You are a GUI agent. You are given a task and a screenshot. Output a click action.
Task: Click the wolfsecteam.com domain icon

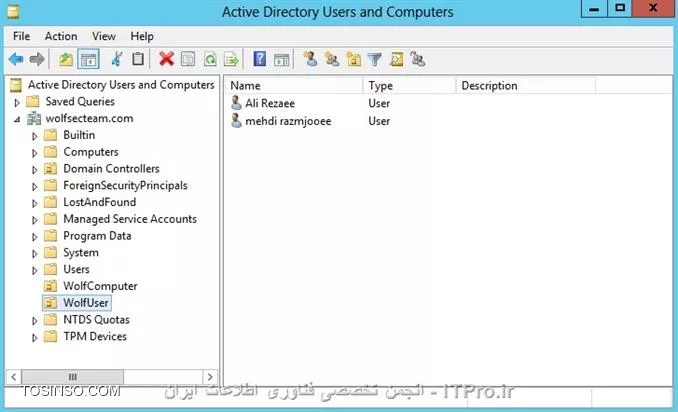tap(34, 118)
